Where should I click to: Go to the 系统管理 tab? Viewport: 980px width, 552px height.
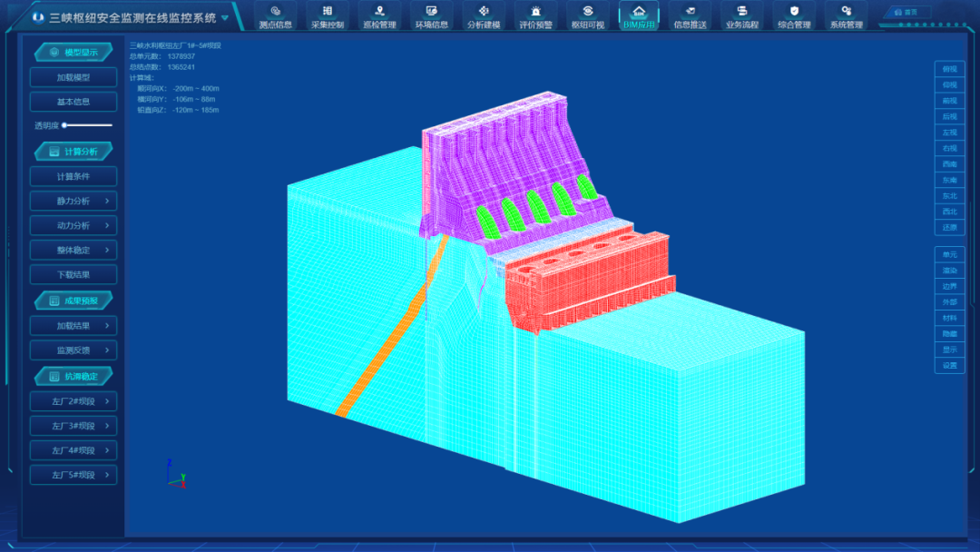(846, 15)
